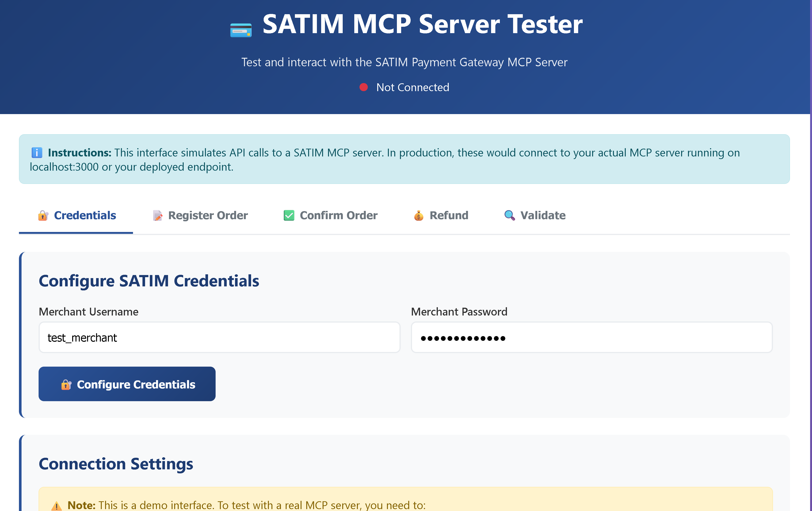Click the credit card icon in header
The height and width of the screenshot is (511, 812).
coord(241,30)
